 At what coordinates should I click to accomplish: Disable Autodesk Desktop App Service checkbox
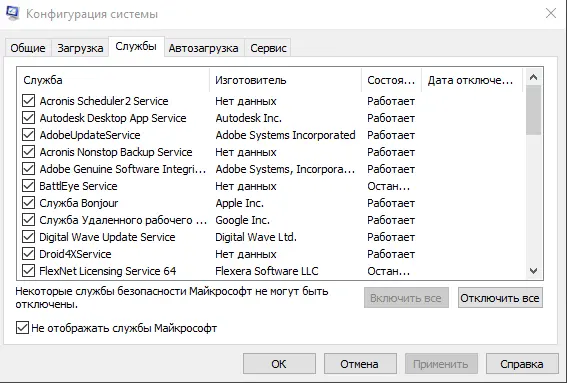pyautogui.click(x=29, y=118)
